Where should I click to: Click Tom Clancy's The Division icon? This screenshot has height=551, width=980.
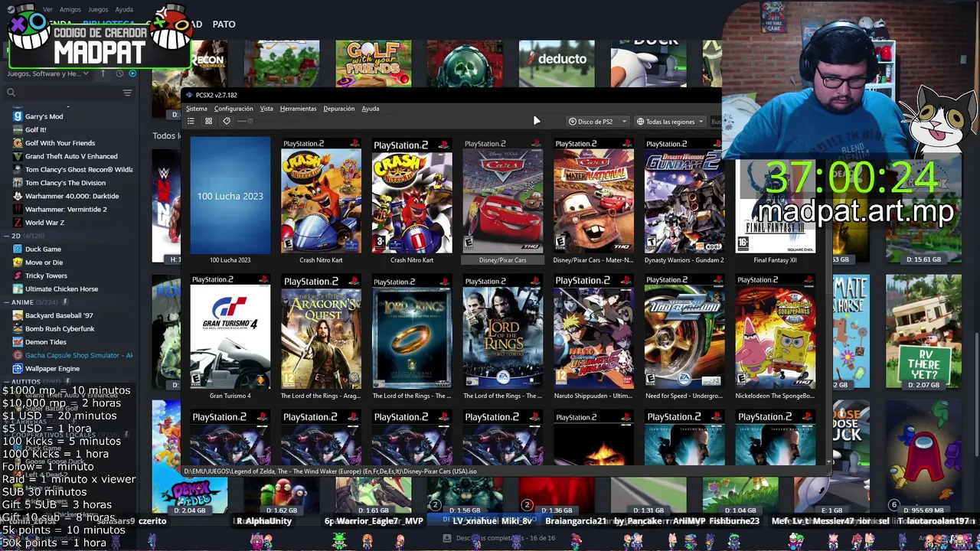[x=18, y=183]
